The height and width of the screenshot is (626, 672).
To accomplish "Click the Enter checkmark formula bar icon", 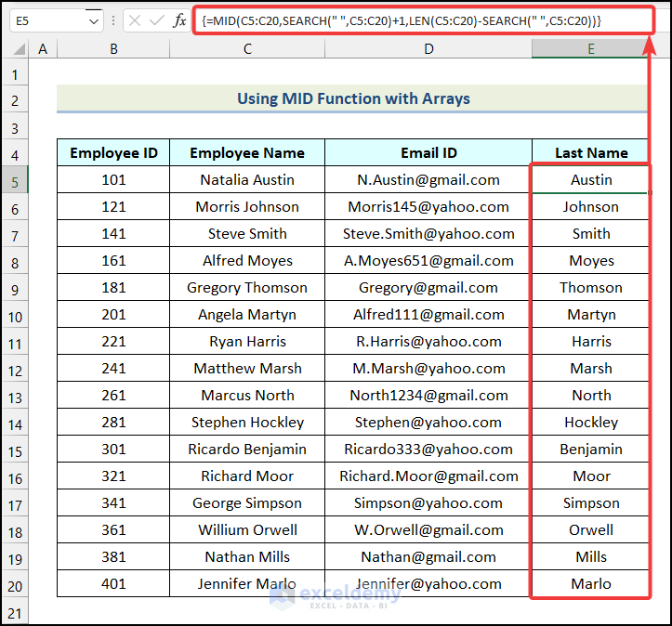I will coord(156,20).
